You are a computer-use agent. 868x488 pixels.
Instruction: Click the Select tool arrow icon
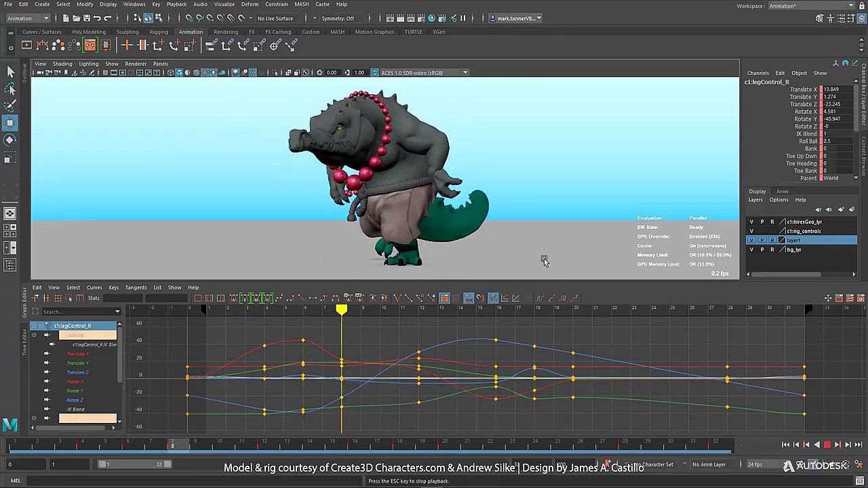(x=10, y=72)
